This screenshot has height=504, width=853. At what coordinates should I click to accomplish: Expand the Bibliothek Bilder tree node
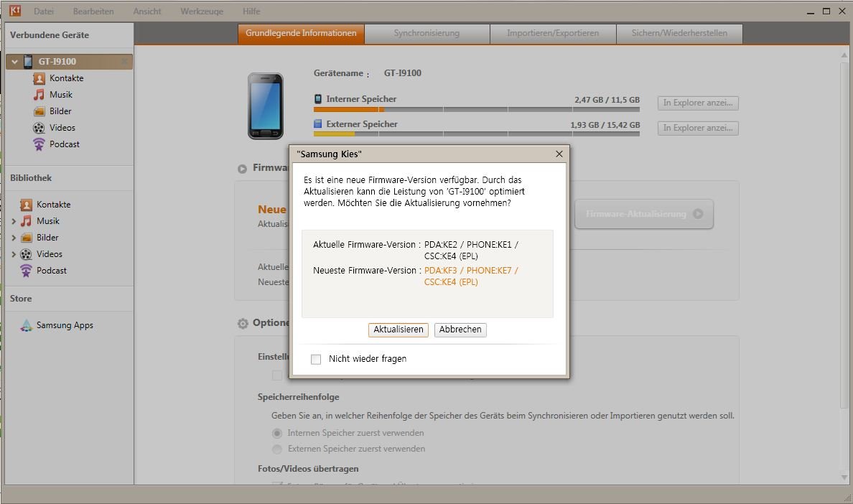click(x=14, y=238)
